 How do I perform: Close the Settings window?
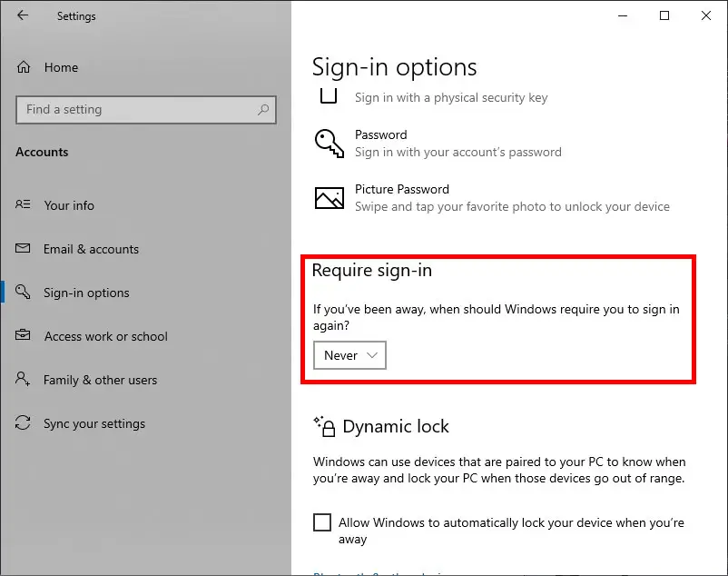[x=705, y=15]
